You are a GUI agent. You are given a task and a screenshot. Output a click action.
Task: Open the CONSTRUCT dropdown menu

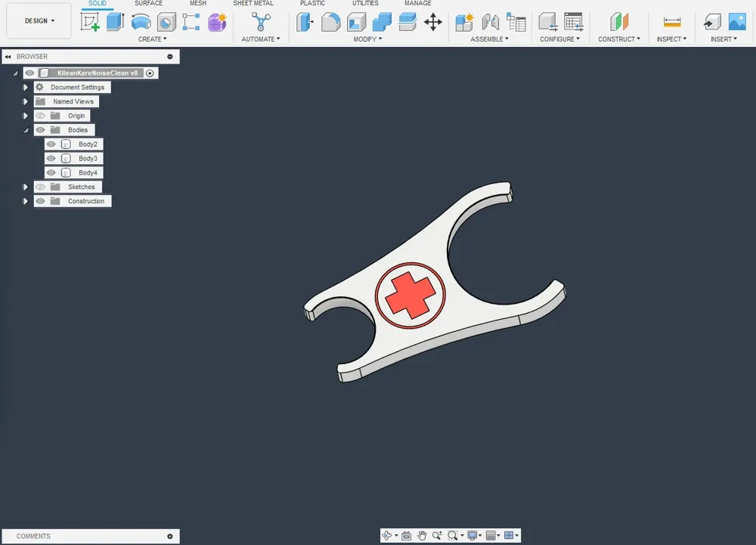point(619,39)
